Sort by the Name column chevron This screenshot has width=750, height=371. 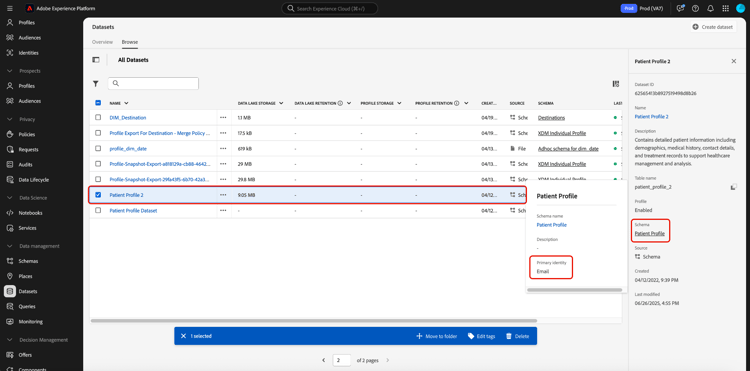tap(126, 103)
